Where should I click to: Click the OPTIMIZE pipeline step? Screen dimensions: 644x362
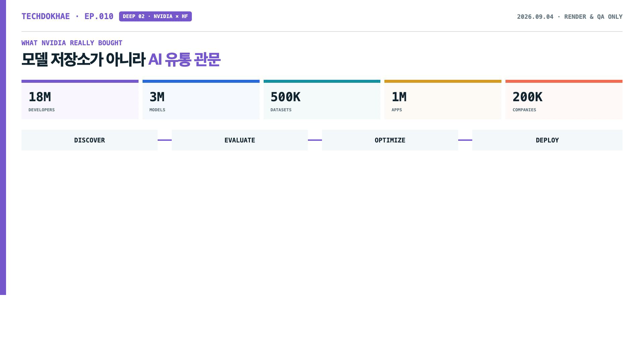click(390, 140)
